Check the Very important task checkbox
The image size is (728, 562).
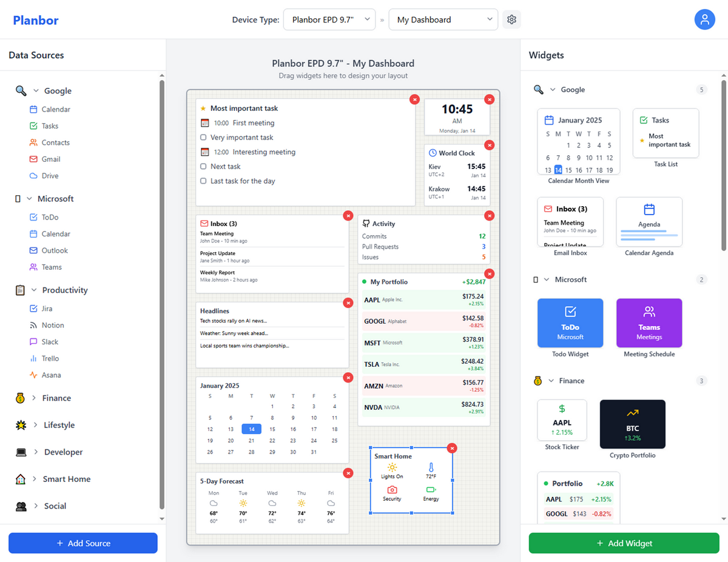click(x=203, y=138)
